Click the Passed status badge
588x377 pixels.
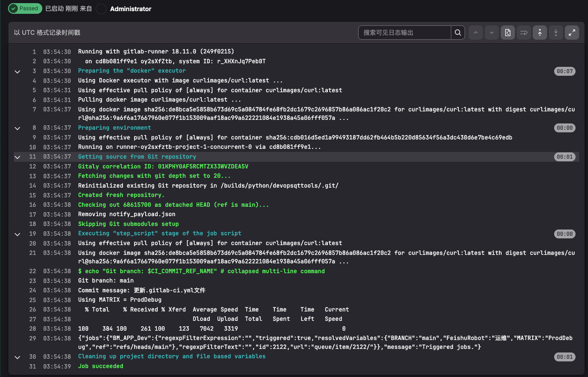point(25,8)
